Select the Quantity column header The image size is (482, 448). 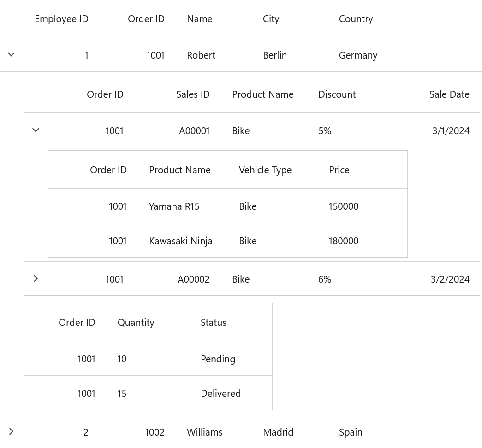[x=136, y=323]
